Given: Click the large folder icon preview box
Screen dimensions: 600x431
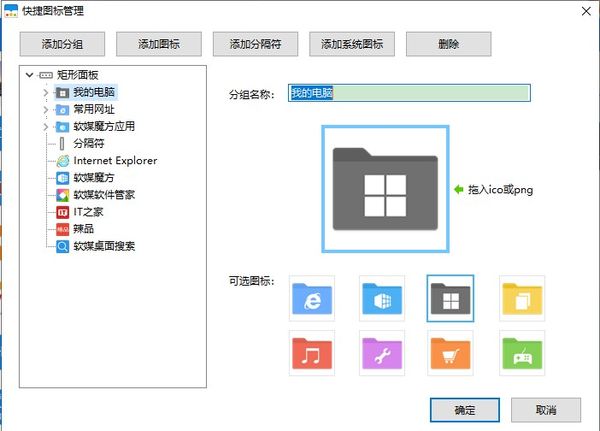Looking at the screenshot, I should (385, 189).
